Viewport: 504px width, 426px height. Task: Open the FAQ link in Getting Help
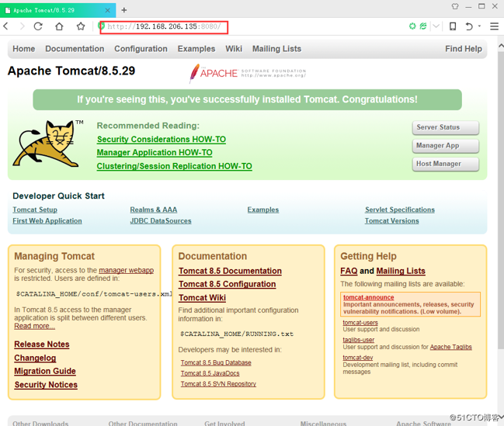pos(349,271)
